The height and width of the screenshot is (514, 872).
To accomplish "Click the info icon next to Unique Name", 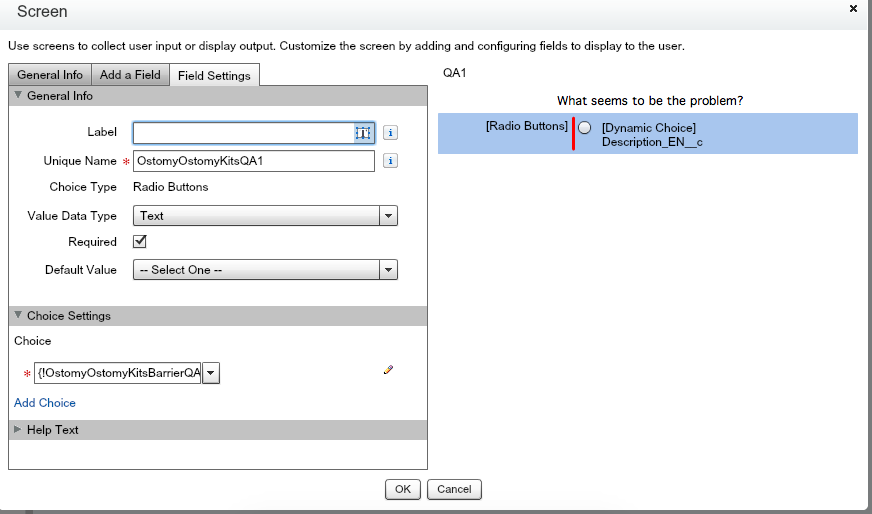I will coord(390,161).
